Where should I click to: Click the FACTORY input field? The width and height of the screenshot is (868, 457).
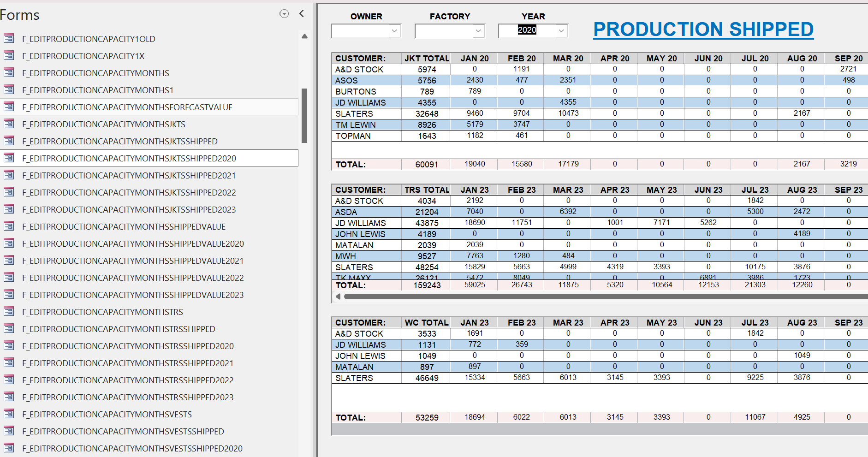tap(444, 31)
